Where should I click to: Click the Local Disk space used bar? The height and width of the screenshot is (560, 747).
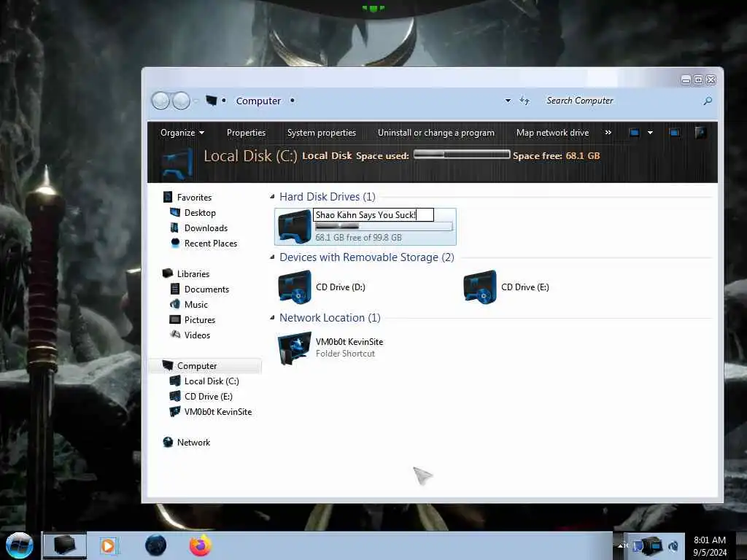click(x=462, y=155)
